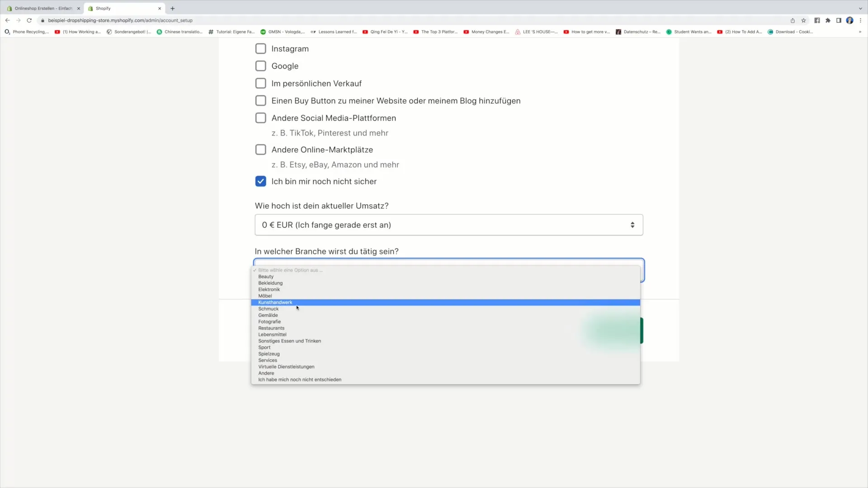Open Money Changes E... bookmark
This screenshot has width=868, height=488.
486,32
